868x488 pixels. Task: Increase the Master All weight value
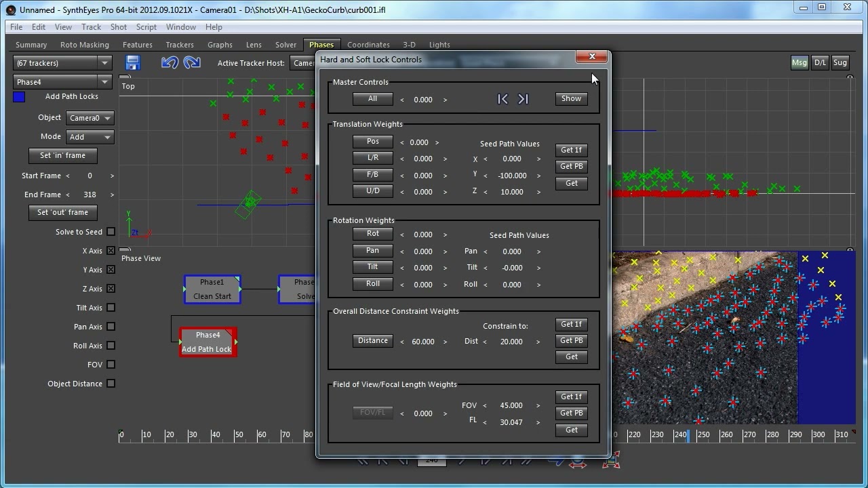point(445,100)
